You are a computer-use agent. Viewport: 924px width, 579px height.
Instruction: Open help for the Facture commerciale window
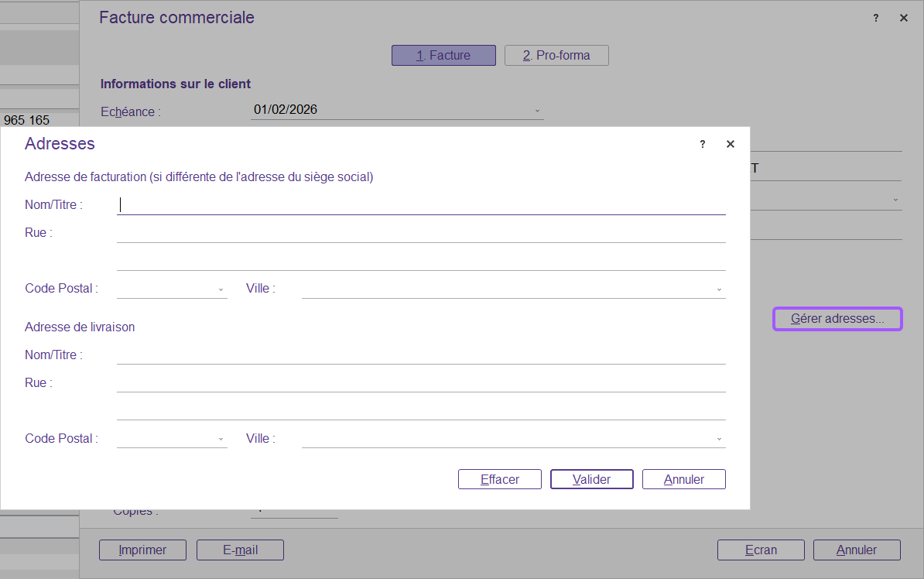point(876,18)
